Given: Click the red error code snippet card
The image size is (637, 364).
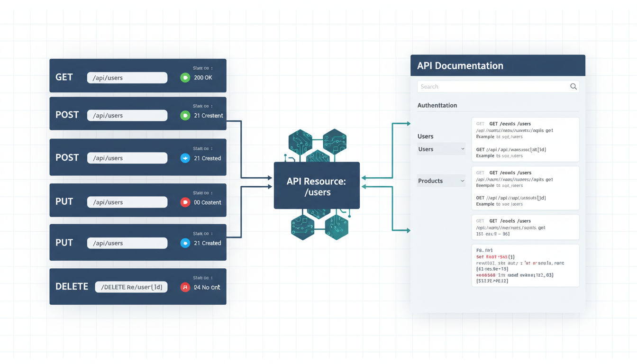Looking at the screenshot, I should [x=525, y=265].
